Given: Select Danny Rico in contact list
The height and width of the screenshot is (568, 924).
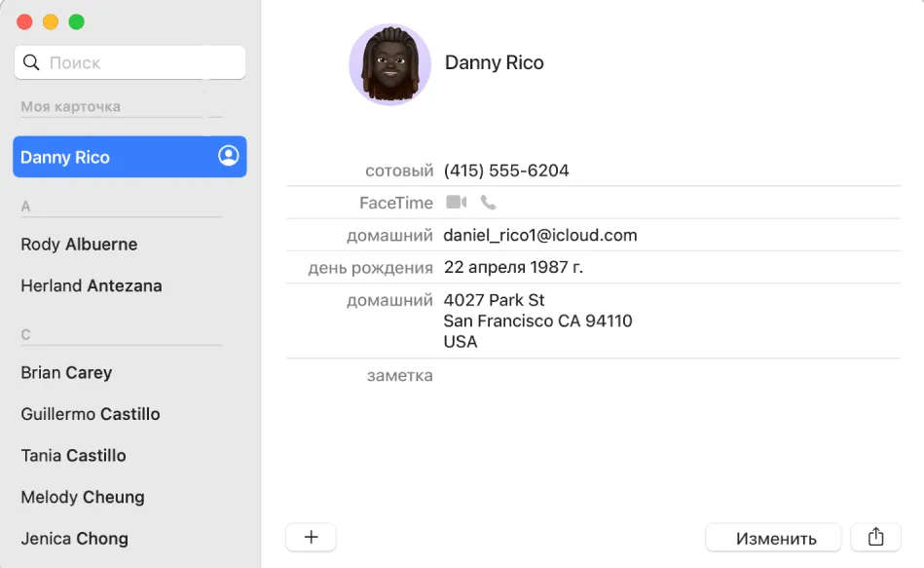Looking at the screenshot, I should click(x=129, y=157).
